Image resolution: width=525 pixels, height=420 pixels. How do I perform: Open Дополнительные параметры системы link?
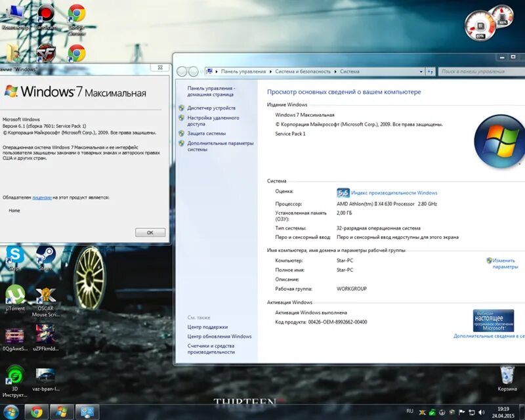220,146
